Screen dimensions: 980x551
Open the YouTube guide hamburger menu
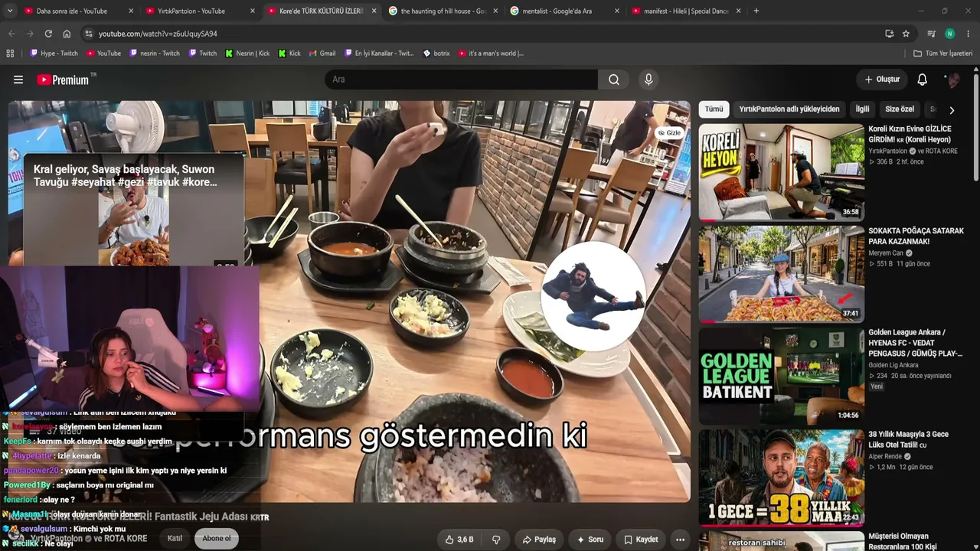tap(18, 80)
